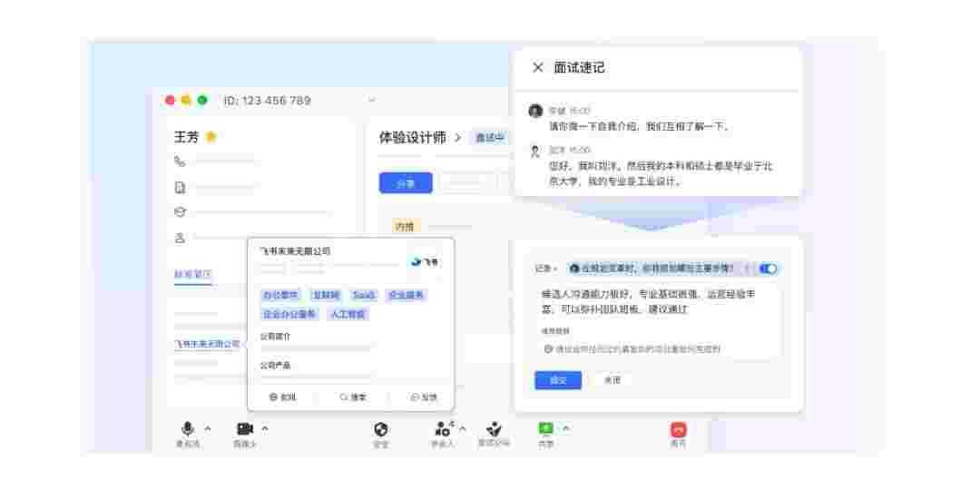Screen dimensions: 980x490
Task: Click the meeting ID 123 456 789
Action: coord(267,101)
